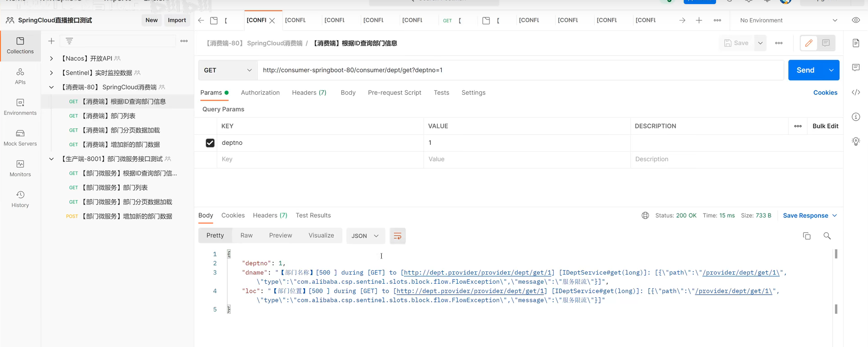Viewport: 868px width, 347px height.
Task: Open the Tests tab
Action: (441, 92)
